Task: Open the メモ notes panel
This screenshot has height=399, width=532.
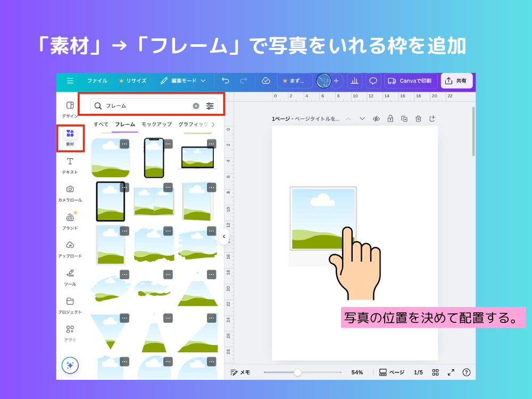Action: [241, 372]
